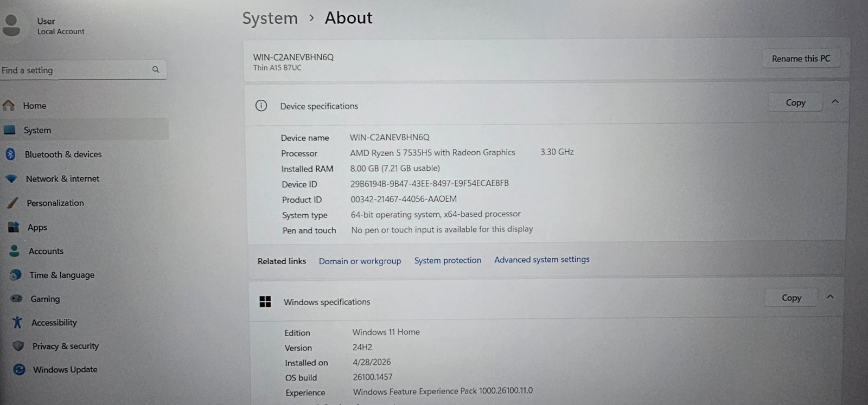Image resolution: width=868 pixels, height=405 pixels.
Task: Click Rename this PC button
Action: [x=801, y=59]
